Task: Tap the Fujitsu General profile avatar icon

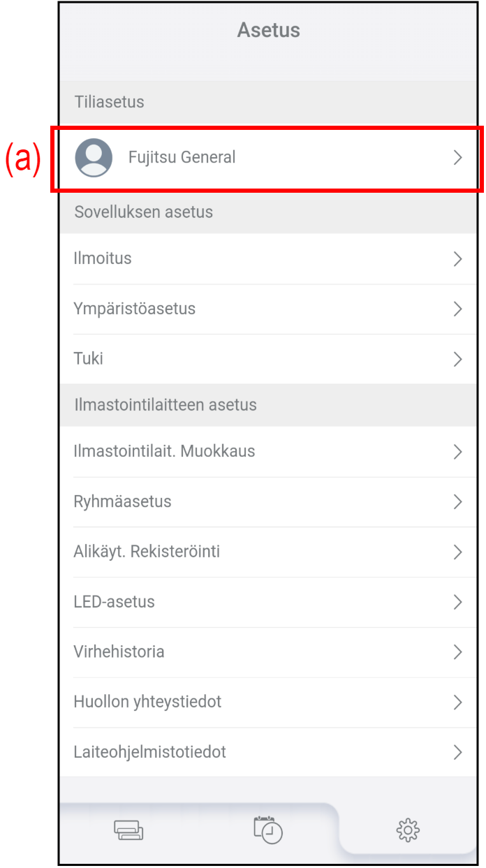Action: [x=94, y=157]
